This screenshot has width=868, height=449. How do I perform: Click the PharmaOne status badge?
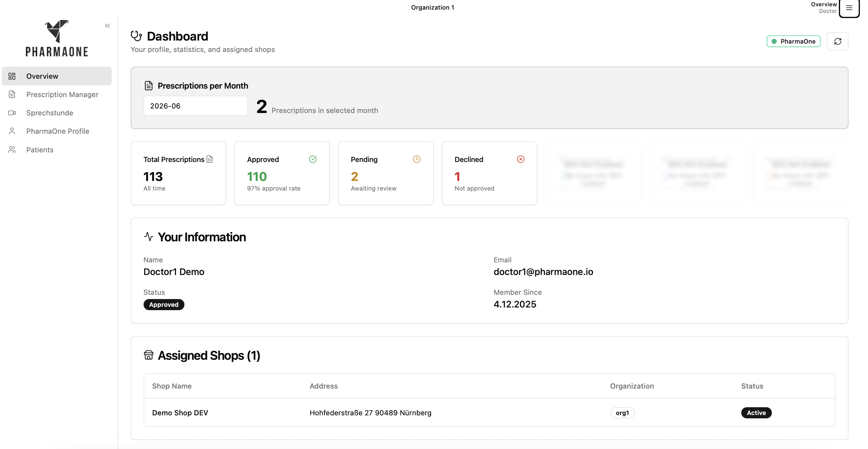[793, 41]
